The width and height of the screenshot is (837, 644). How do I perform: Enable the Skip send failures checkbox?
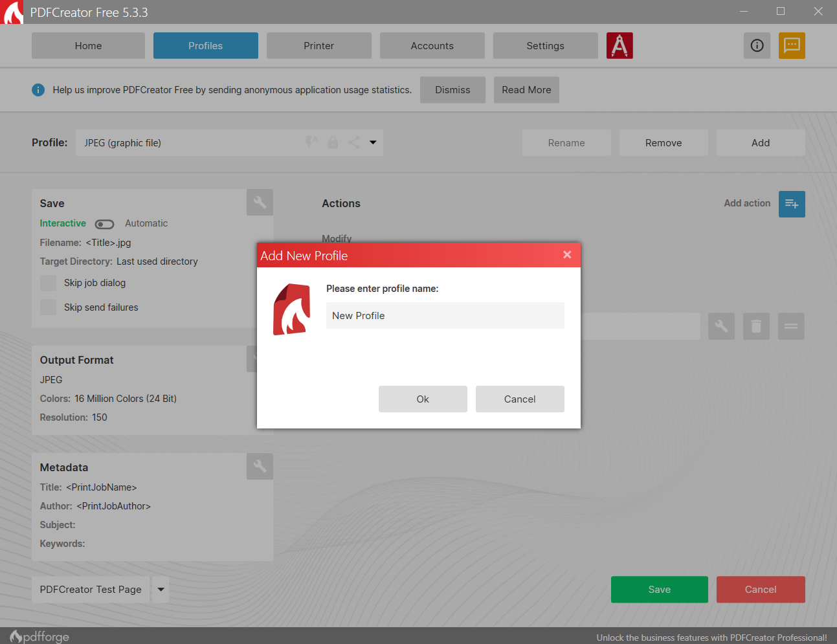[x=48, y=307]
